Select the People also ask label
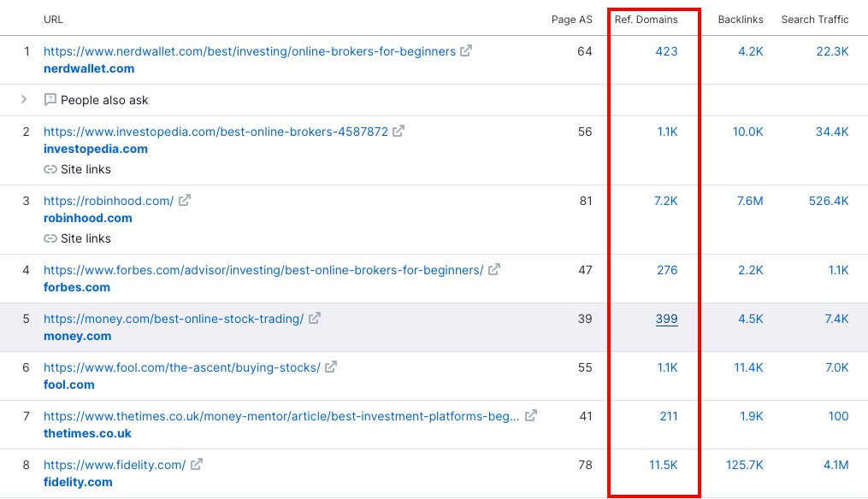Image resolution: width=868 pixels, height=499 pixels. point(104,100)
